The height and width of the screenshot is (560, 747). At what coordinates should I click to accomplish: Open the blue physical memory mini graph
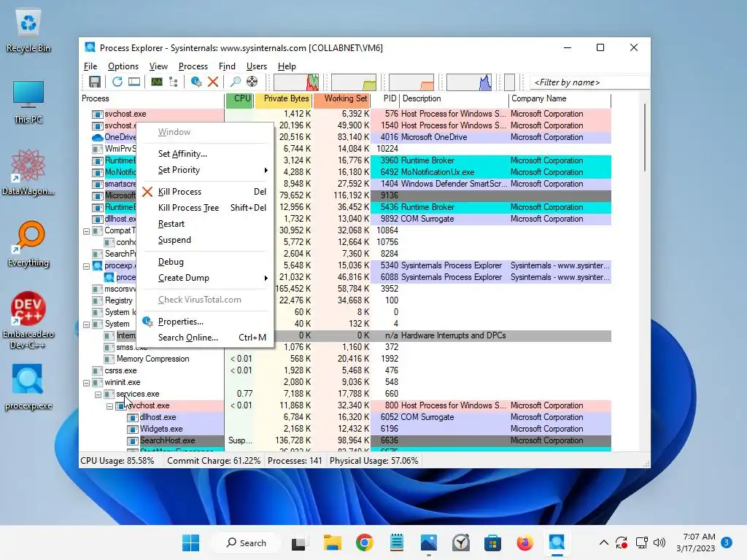click(469, 82)
